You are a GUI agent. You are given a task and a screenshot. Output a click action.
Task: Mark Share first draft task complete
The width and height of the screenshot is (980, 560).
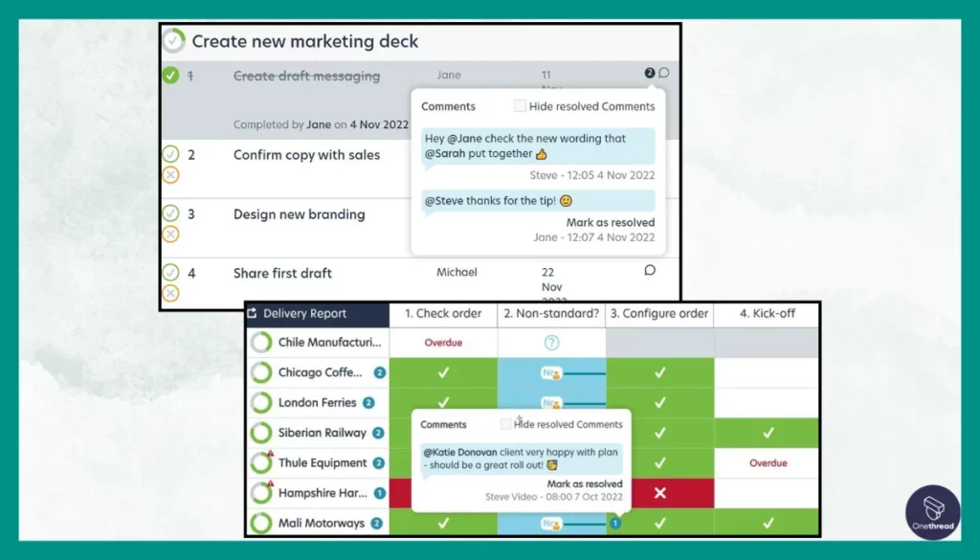(170, 272)
